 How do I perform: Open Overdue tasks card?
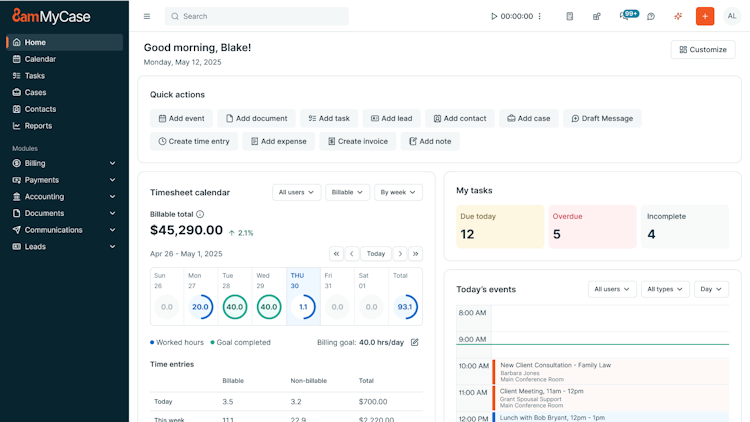(x=592, y=226)
